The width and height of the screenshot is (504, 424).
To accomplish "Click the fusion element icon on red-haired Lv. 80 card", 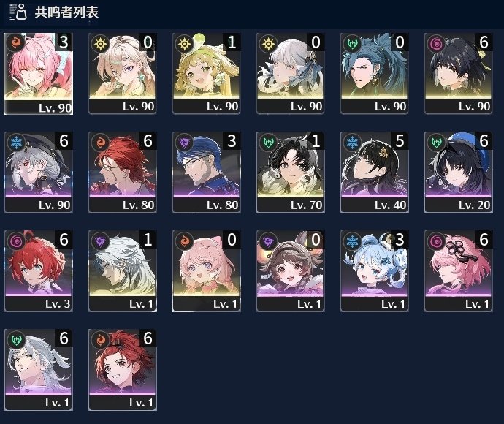I will (100, 142).
